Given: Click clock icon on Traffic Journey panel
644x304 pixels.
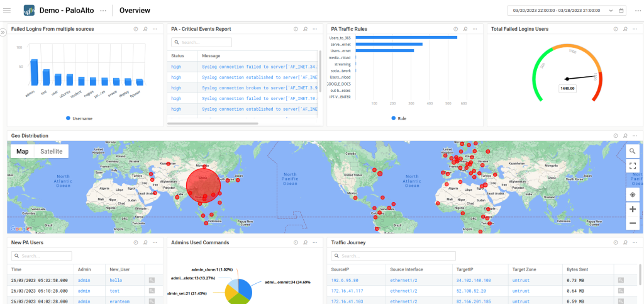Looking at the screenshot, I should (615, 242).
